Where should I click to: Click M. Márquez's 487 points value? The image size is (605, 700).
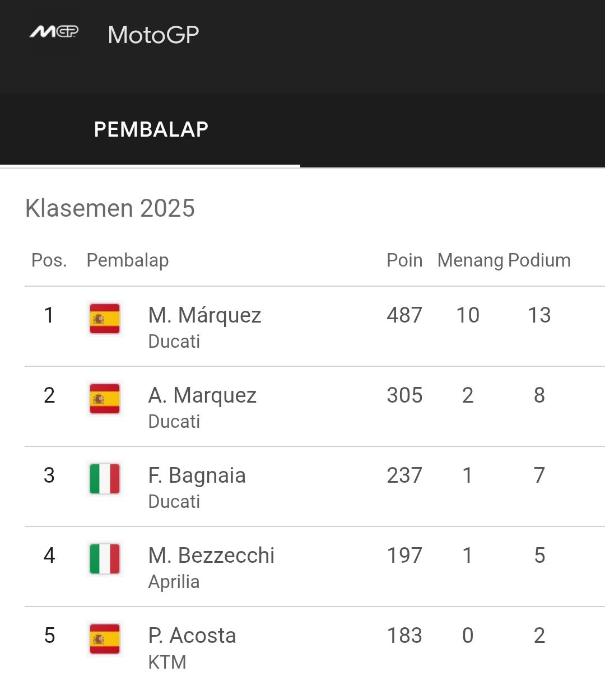(x=404, y=315)
